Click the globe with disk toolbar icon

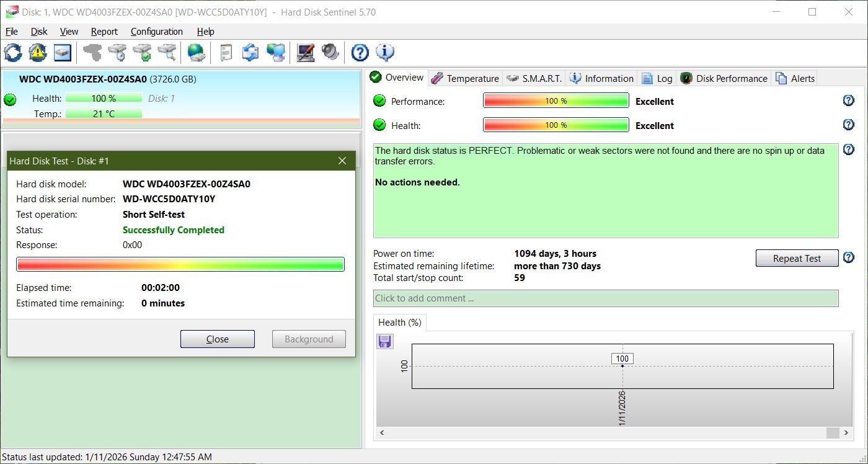197,53
